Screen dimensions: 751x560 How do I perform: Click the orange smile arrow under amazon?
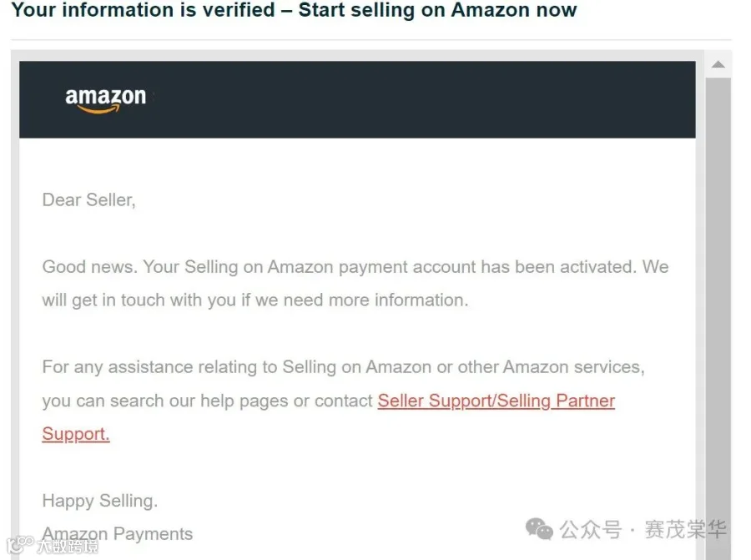(x=98, y=109)
